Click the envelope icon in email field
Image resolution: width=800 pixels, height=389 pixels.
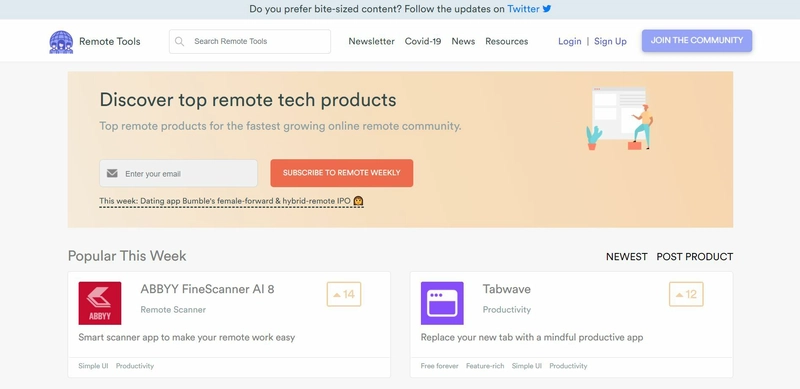(112, 174)
